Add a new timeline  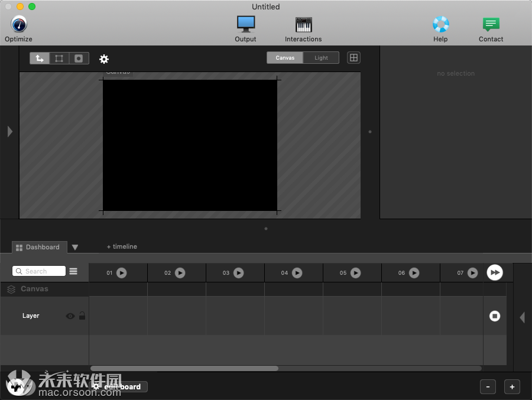click(x=122, y=246)
